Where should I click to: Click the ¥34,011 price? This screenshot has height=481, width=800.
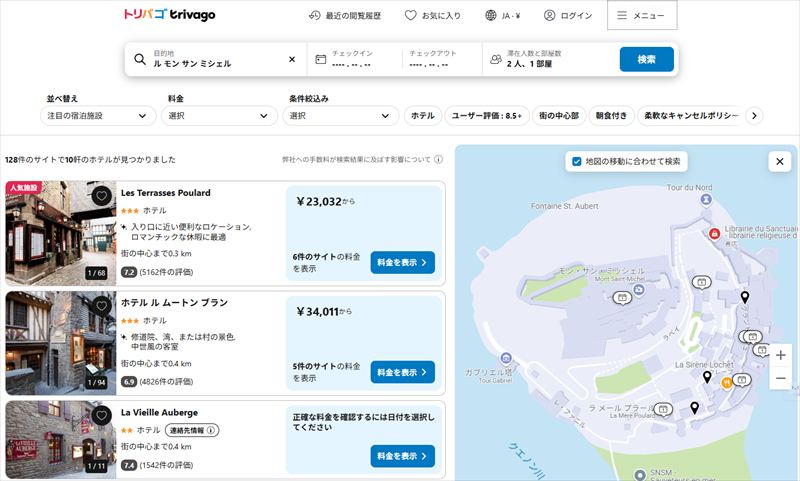pos(318,312)
